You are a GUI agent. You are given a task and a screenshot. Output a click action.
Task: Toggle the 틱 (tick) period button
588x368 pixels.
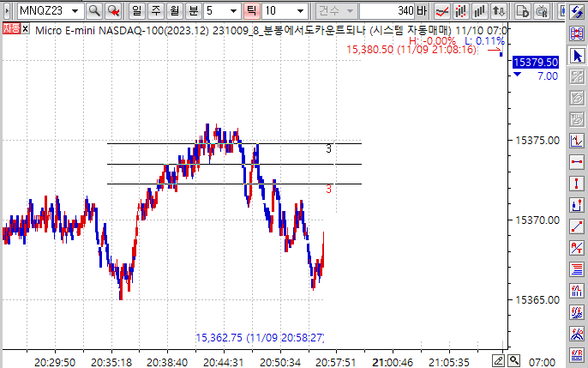tap(252, 11)
